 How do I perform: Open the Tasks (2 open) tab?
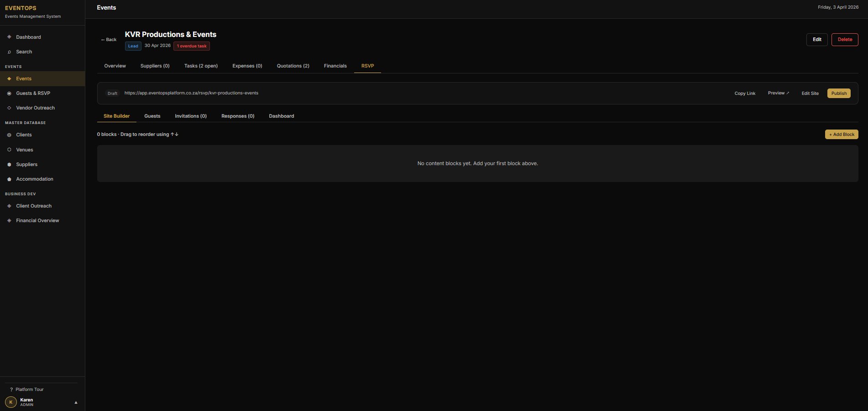click(201, 66)
